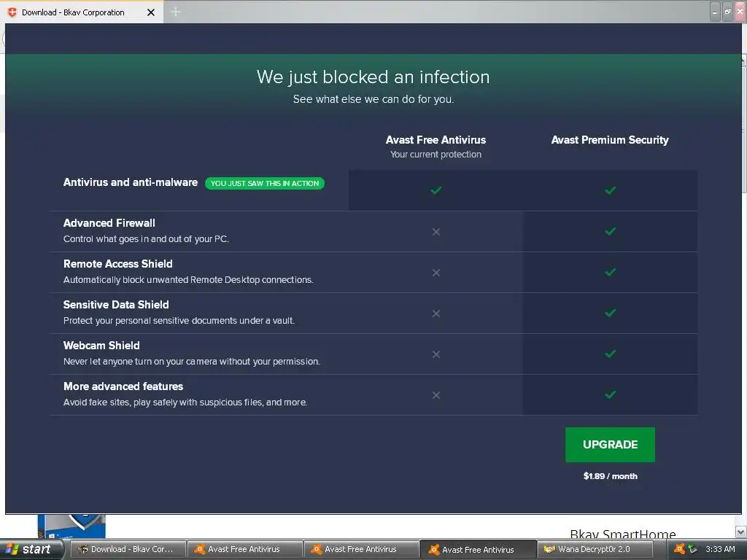Open first Avast Free Antivirus taskbar item
This screenshot has width=747, height=560.
[244, 549]
